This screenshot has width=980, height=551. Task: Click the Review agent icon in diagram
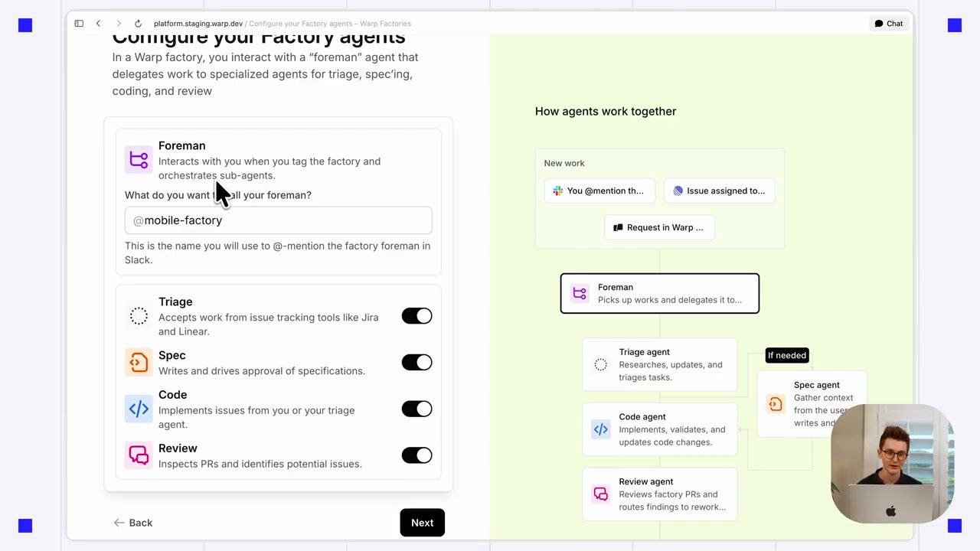[x=601, y=494]
